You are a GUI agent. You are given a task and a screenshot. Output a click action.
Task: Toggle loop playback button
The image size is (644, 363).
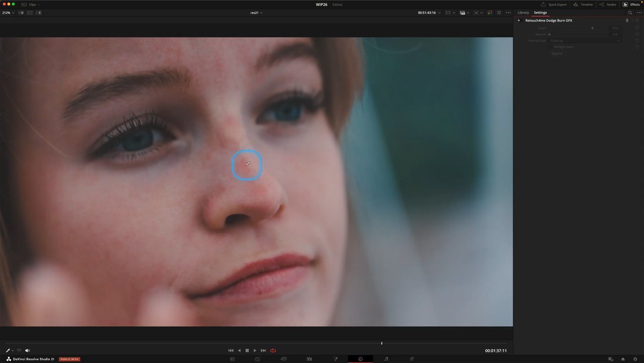[273, 351]
